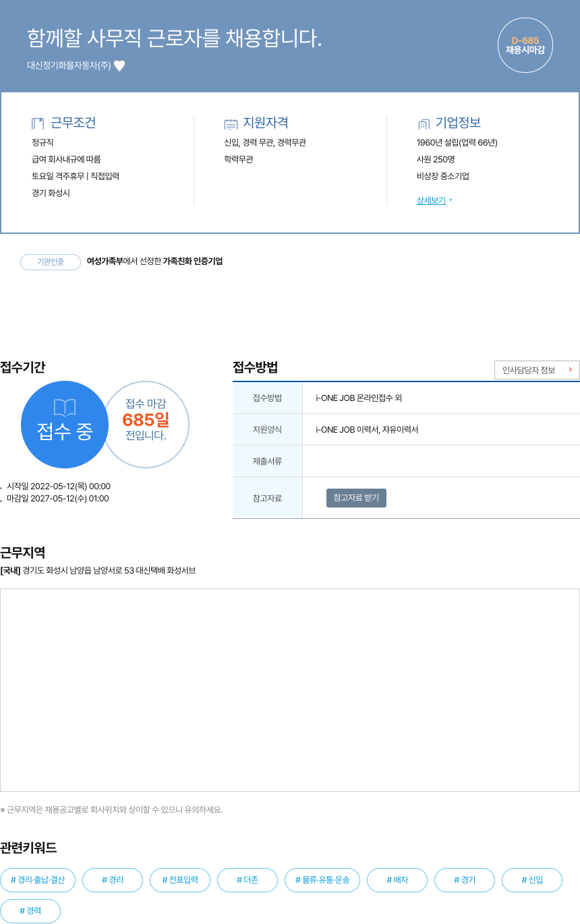Click the 함께할 사무직 근로자를 채용합니다 title

point(175,38)
